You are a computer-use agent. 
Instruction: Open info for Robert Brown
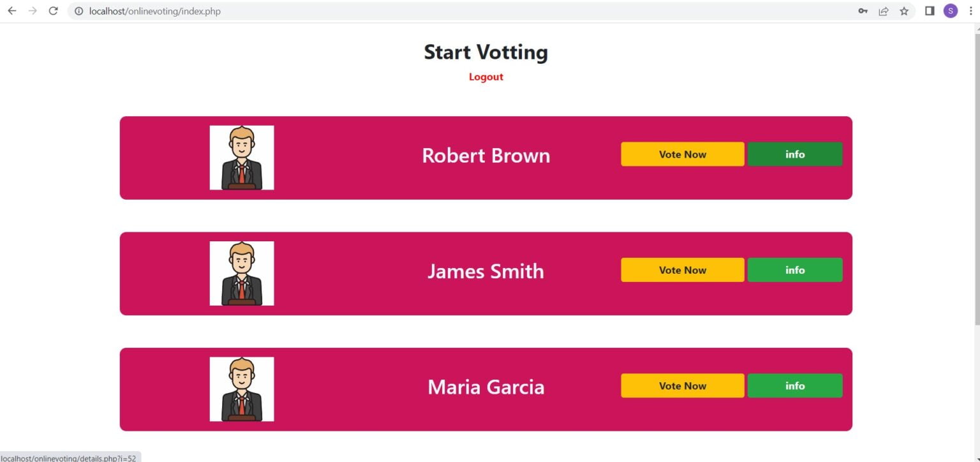coord(795,154)
